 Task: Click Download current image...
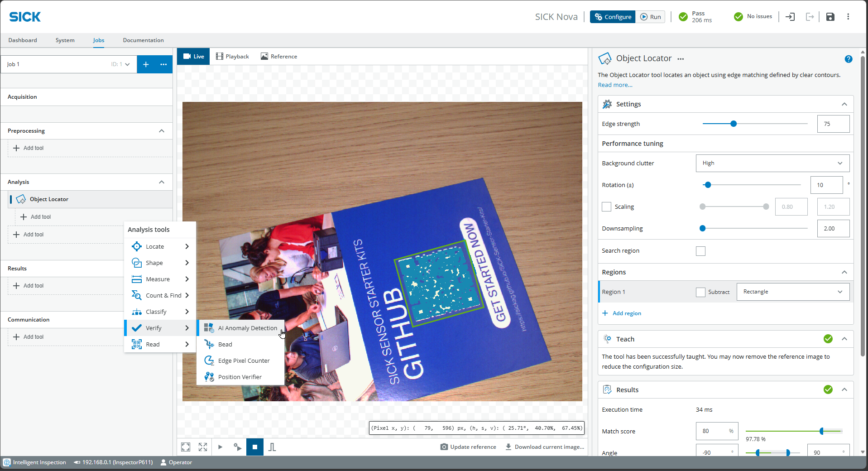(545, 447)
